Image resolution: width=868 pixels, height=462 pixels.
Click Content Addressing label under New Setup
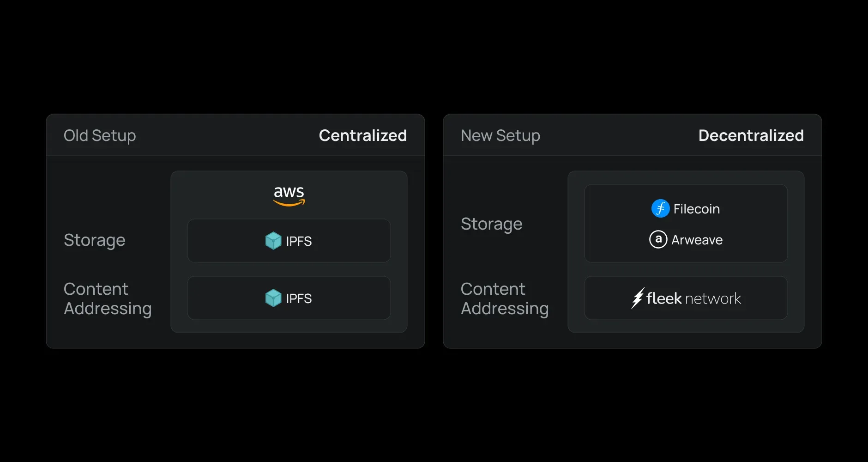(x=505, y=298)
